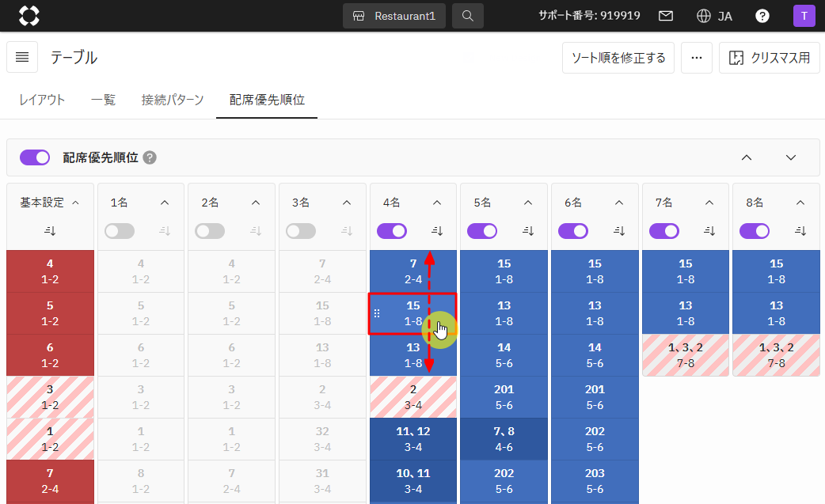This screenshot has height=504, width=825.
Task: Enable the 1名 column toggle
Action: pos(120,231)
